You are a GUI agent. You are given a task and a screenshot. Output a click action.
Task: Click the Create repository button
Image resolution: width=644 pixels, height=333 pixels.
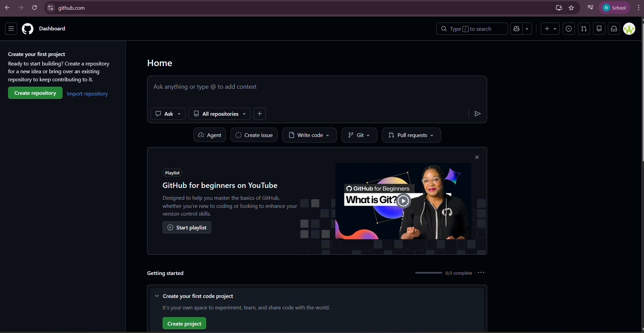pyautogui.click(x=35, y=93)
